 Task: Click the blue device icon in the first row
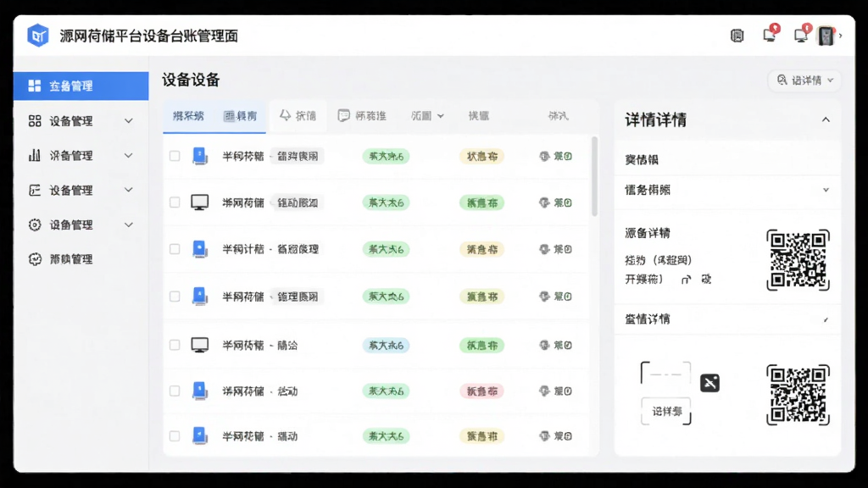(200, 156)
